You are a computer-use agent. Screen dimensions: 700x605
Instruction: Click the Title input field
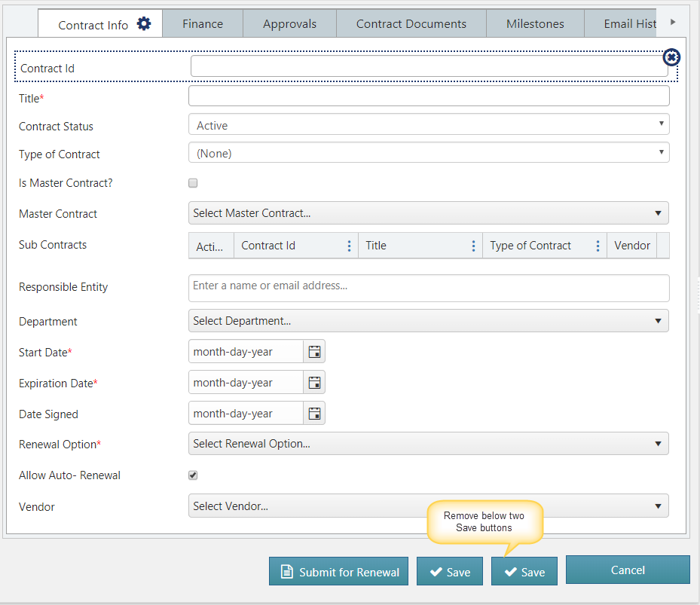coord(428,96)
